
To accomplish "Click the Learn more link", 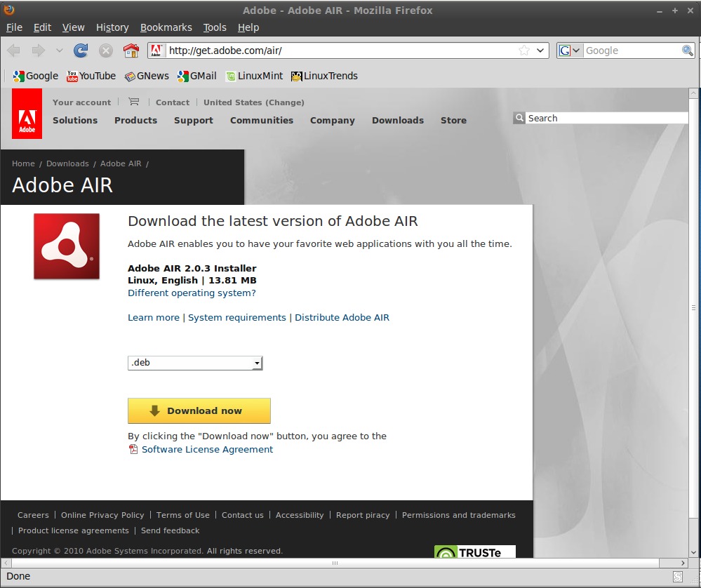I will pos(154,317).
